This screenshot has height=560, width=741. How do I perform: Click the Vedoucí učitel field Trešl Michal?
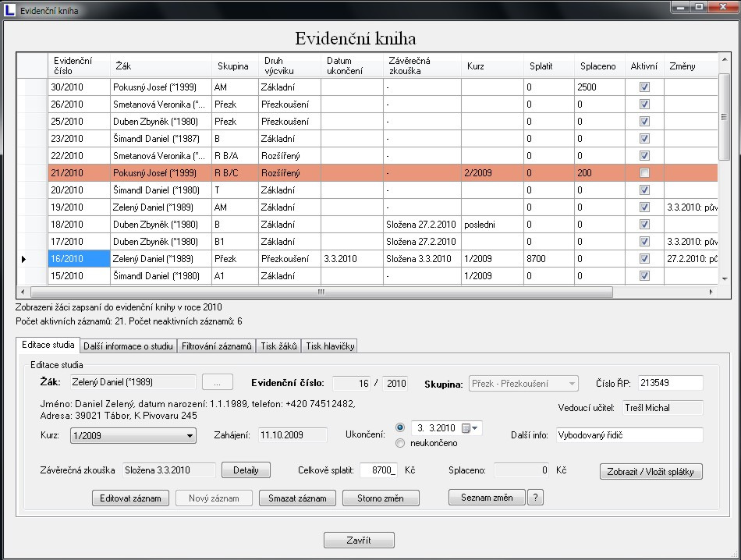click(662, 408)
